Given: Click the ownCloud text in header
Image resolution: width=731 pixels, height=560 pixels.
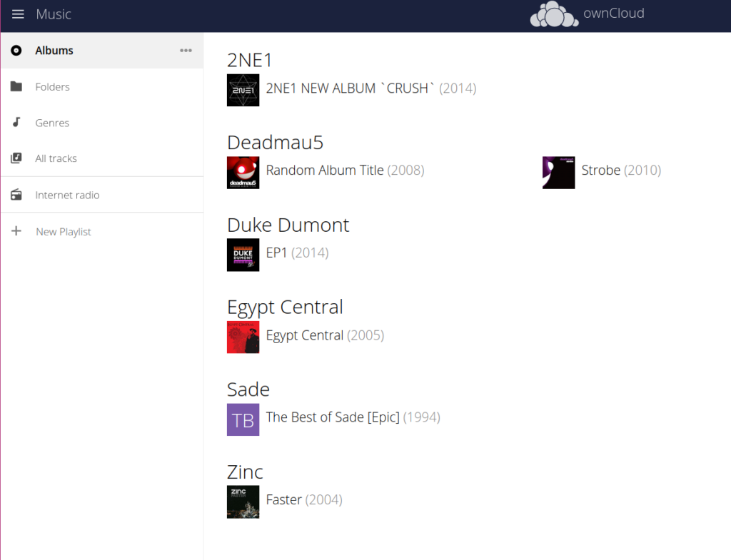Looking at the screenshot, I should pyautogui.click(x=613, y=13).
